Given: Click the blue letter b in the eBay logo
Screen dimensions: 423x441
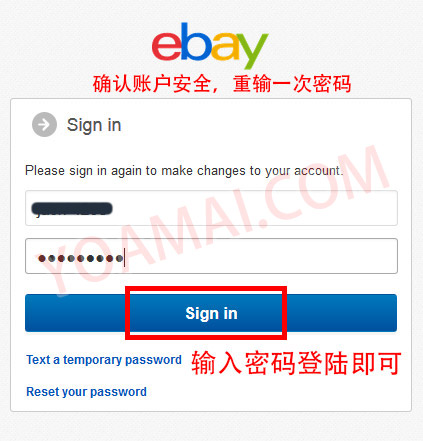Looking at the screenshot, I should (x=196, y=42).
